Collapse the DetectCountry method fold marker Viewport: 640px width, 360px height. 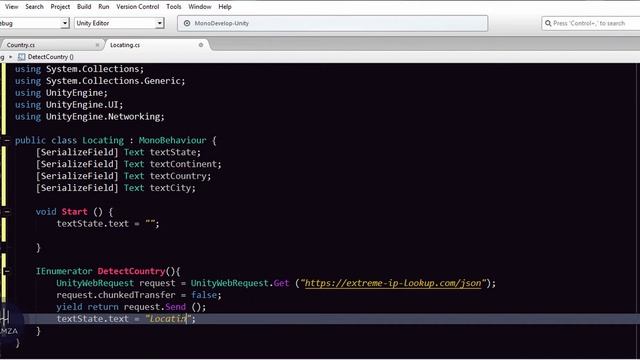7,271
